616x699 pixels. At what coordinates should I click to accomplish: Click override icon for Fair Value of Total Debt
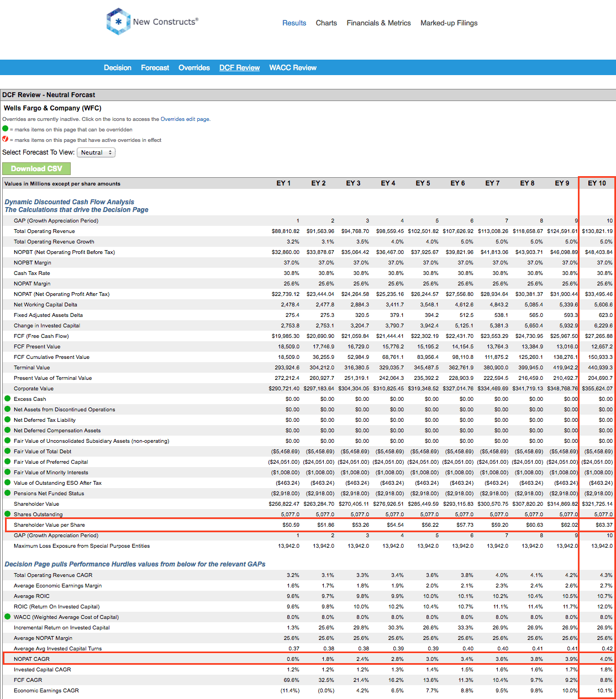[8, 451]
